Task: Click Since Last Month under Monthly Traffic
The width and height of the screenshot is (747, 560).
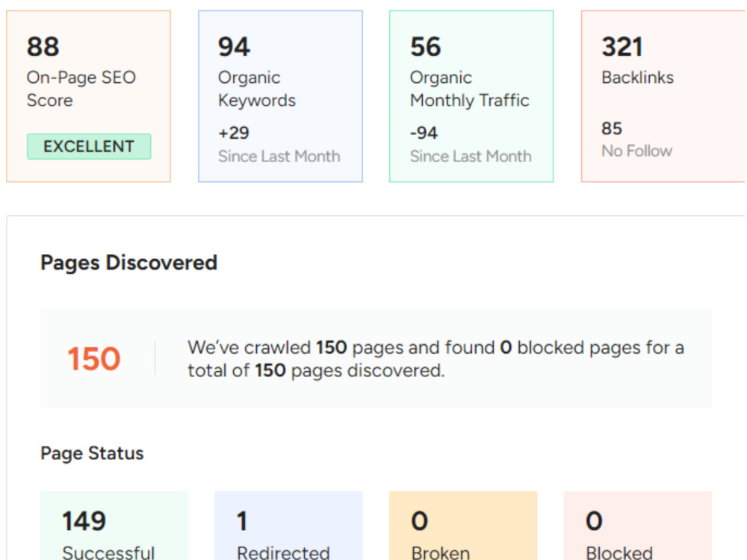Action: [x=471, y=156]
